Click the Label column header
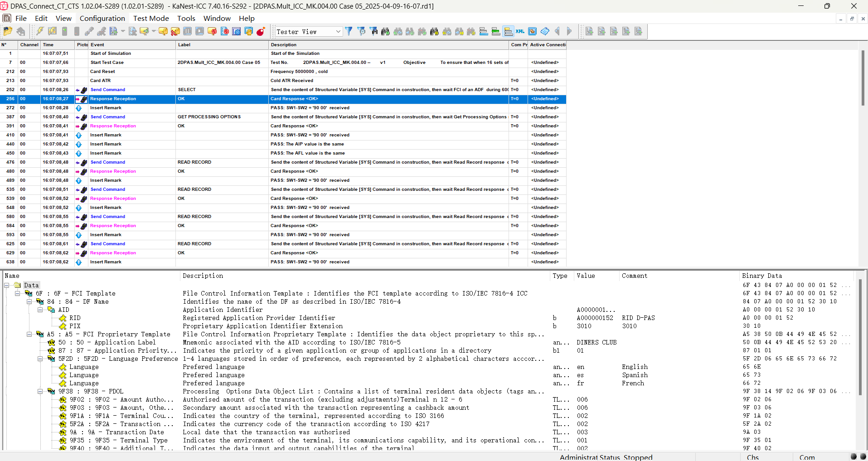Screen dimensions: 868x461 click(x=184, y=45)
